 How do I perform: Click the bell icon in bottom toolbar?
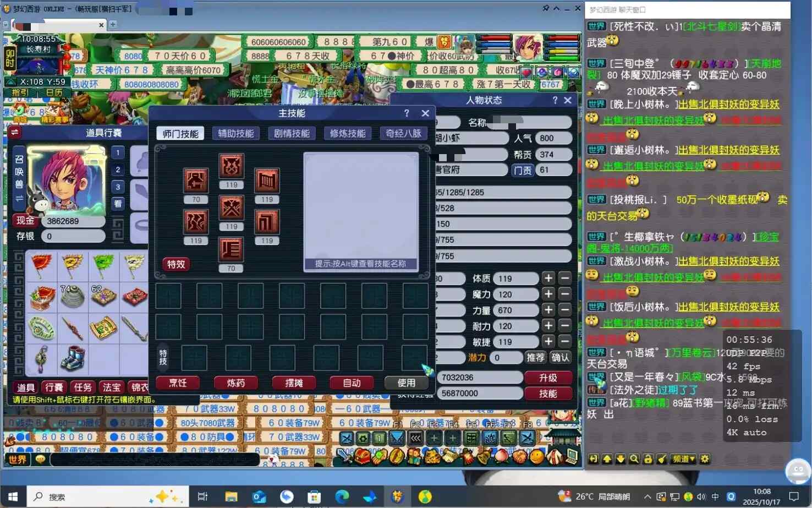pos(485,456)
